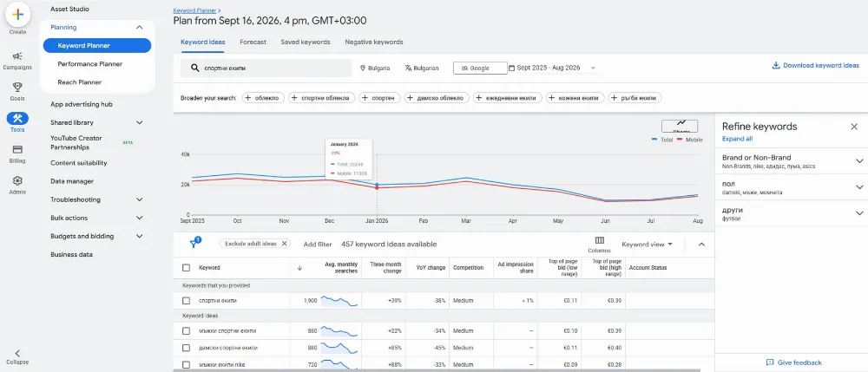Viewport: 868px width, 372px height.
Task: Collapse the Planning section
Action: [139, 27]
